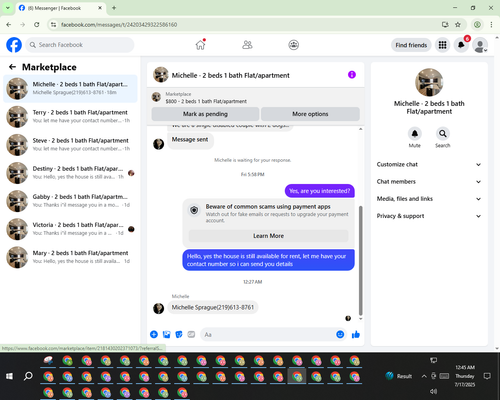Select Michelle conversation in list
The height and width of the screenshot is (400, 500).
tap(70, 89)
